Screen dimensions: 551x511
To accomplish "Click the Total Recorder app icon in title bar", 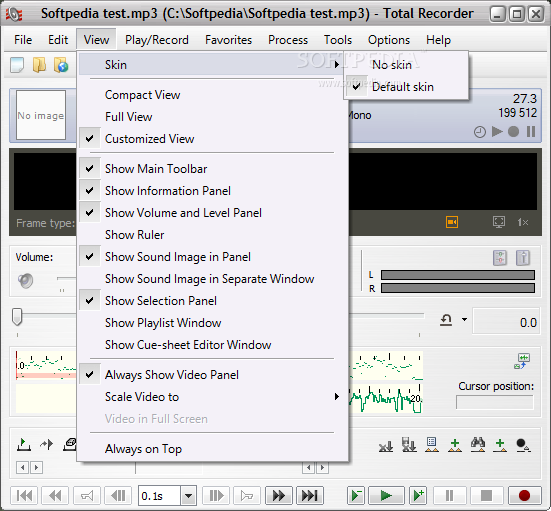I will point(14,14).
